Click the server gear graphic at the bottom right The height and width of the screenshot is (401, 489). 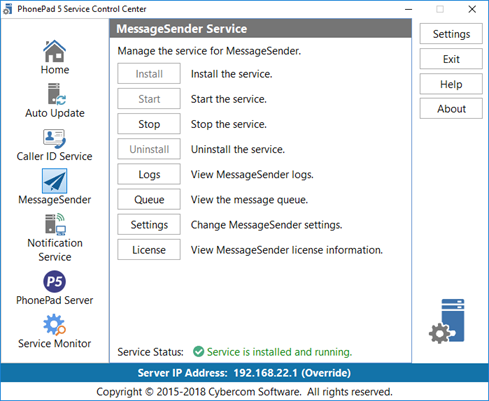point(447,321)
